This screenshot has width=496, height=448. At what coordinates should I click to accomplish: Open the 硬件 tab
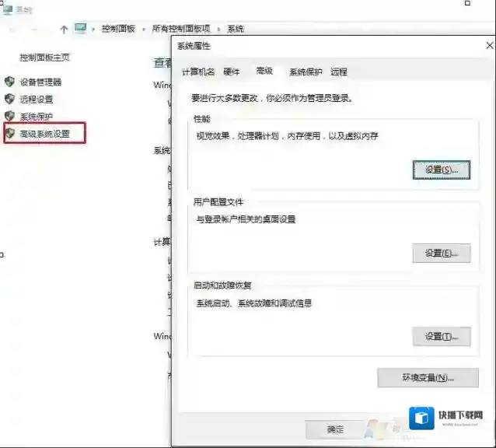click(x=232, y=72)
